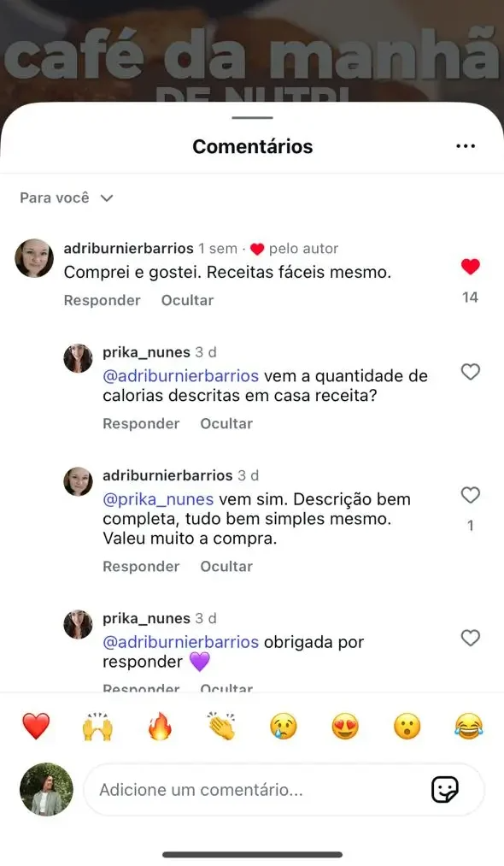Open the three-dot comments options menu
The height and width of the screenshot is (866, 504).
[x=466, y=146]
